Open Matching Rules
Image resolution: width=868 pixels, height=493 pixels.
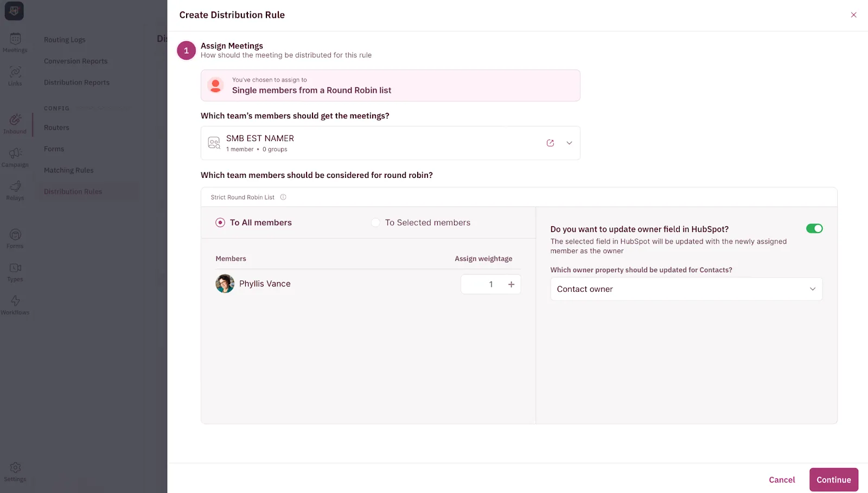(68, 170)
